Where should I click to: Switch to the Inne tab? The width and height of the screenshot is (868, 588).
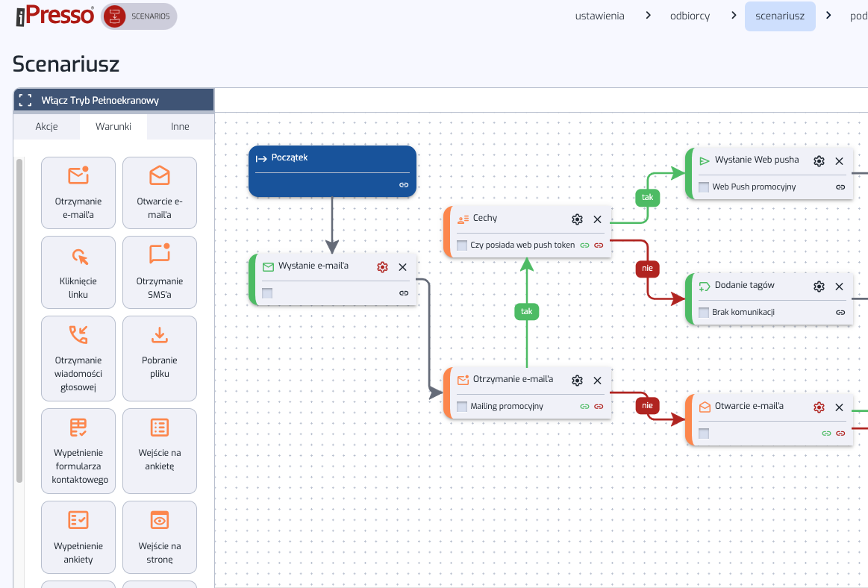click(x=180, y=127)
